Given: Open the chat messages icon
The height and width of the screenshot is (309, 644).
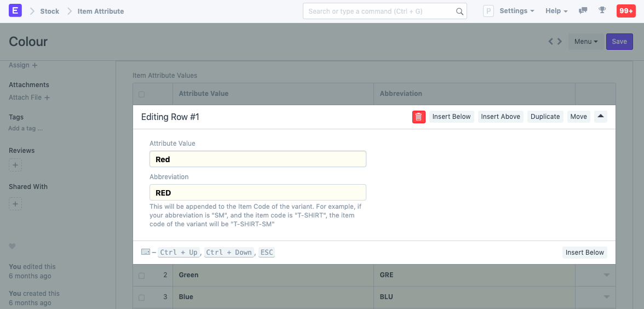Looking at the screenshot, I should pos(583,11).
